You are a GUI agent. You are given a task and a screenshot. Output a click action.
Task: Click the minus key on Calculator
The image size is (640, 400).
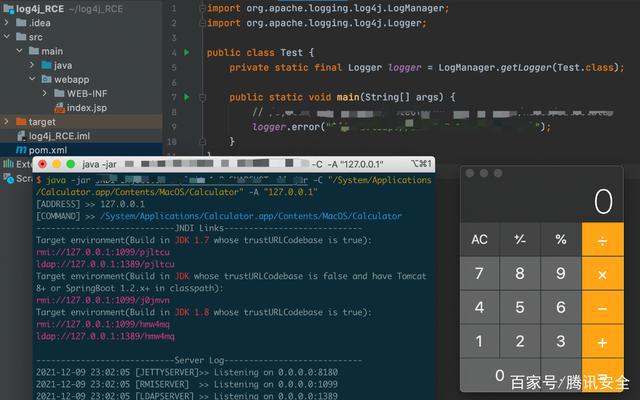point(602,307)
